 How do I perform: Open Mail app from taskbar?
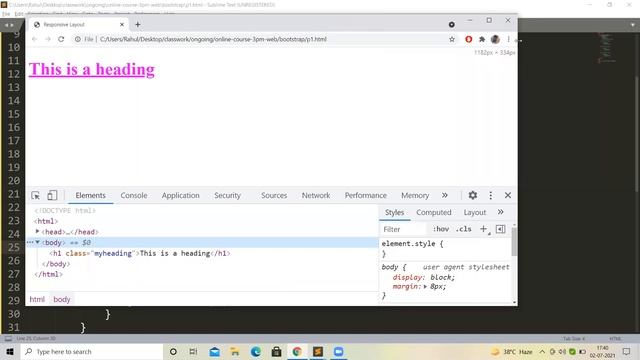(214, 351)
